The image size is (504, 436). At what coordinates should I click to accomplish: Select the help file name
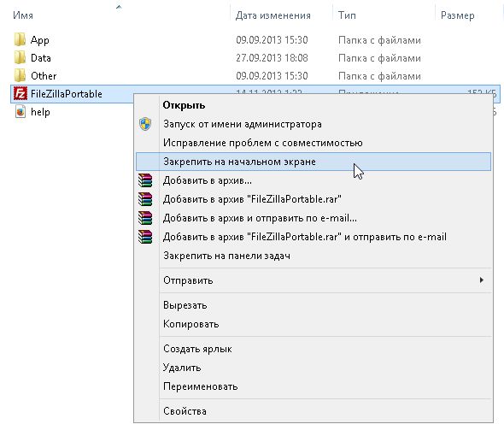click(40, 112)
